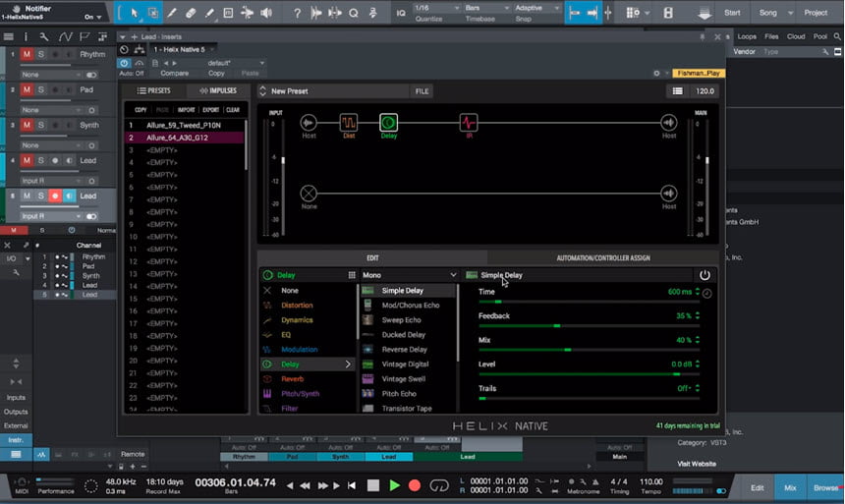
Task: Select the Mute speaker tool
Action: 266,13
